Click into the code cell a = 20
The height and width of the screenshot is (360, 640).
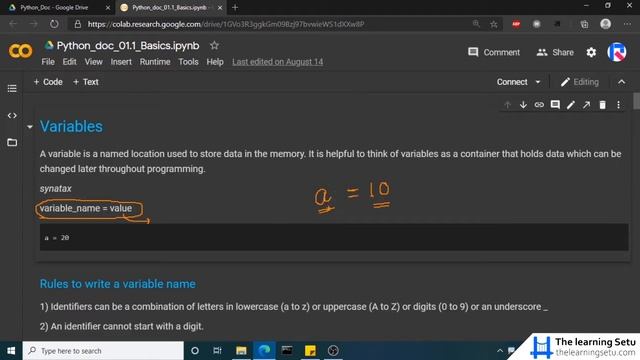point(334,237)
